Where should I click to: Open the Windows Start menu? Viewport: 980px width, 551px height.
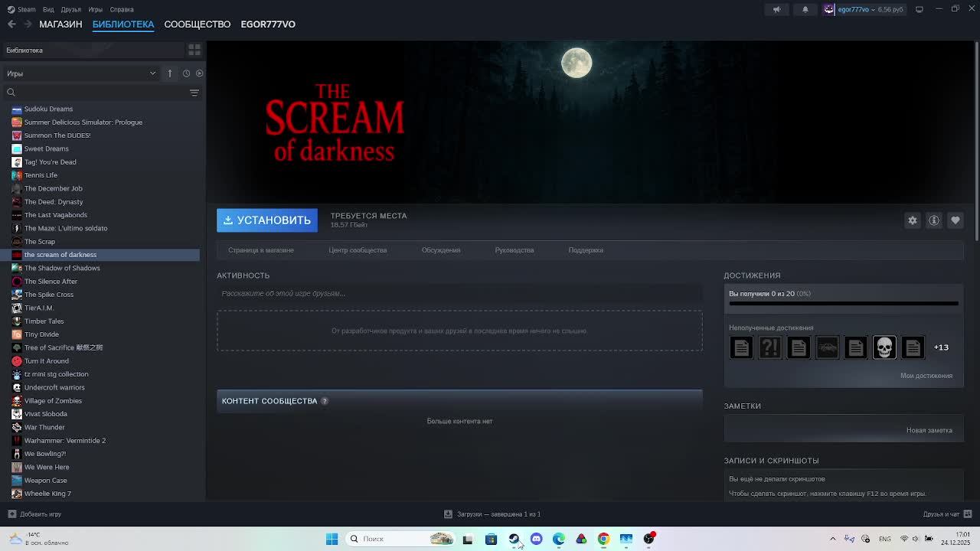coord(332,539)
